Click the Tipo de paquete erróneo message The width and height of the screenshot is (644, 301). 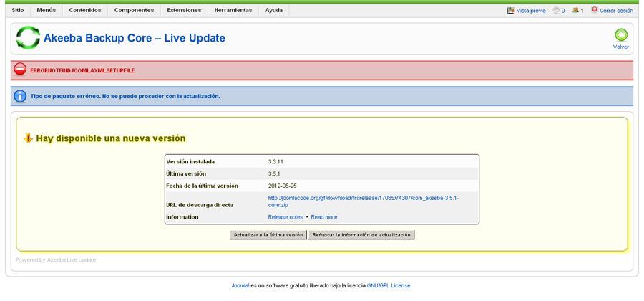point(125,96)
